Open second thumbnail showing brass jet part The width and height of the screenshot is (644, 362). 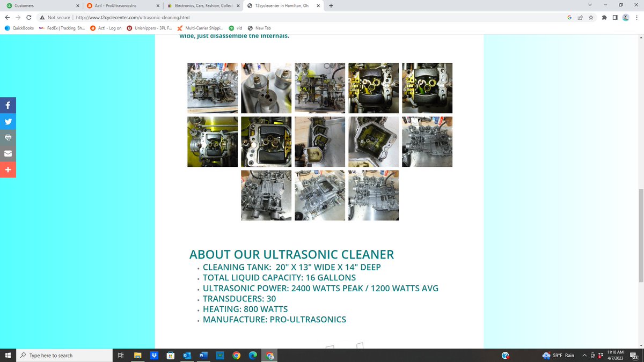266,88
